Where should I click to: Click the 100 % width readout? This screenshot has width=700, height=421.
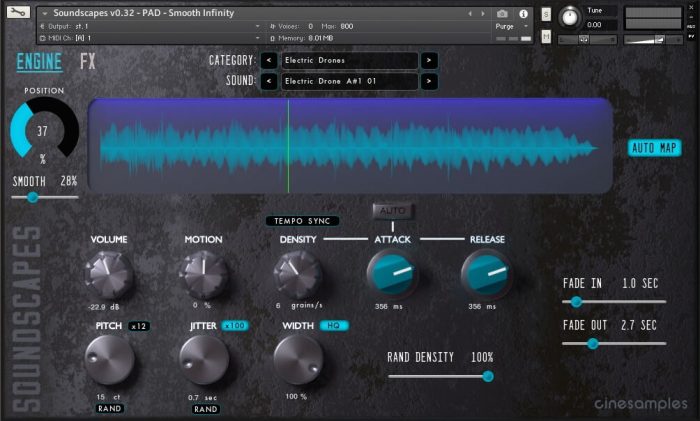pyautogui.click(x=296, y=396)
